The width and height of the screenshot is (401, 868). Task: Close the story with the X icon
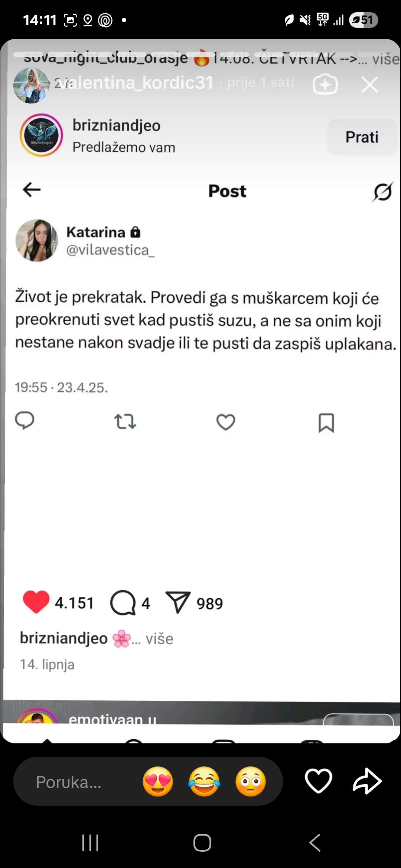coord(370,85)
